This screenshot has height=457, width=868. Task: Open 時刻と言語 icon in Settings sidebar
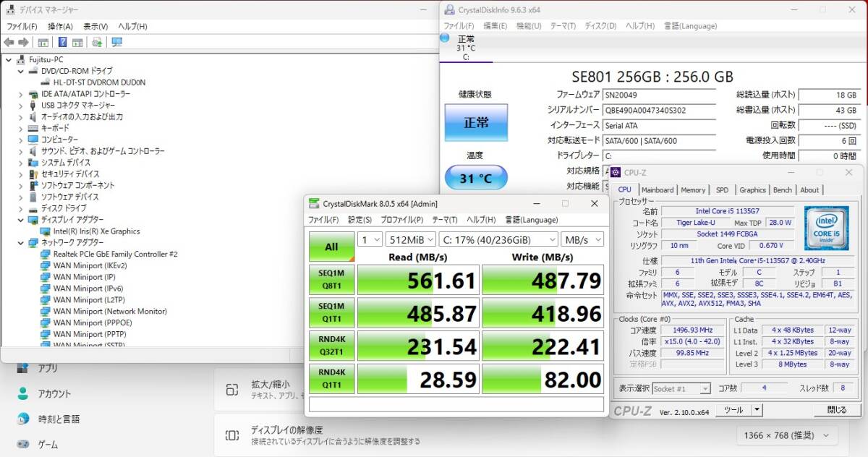click(24, 419)
